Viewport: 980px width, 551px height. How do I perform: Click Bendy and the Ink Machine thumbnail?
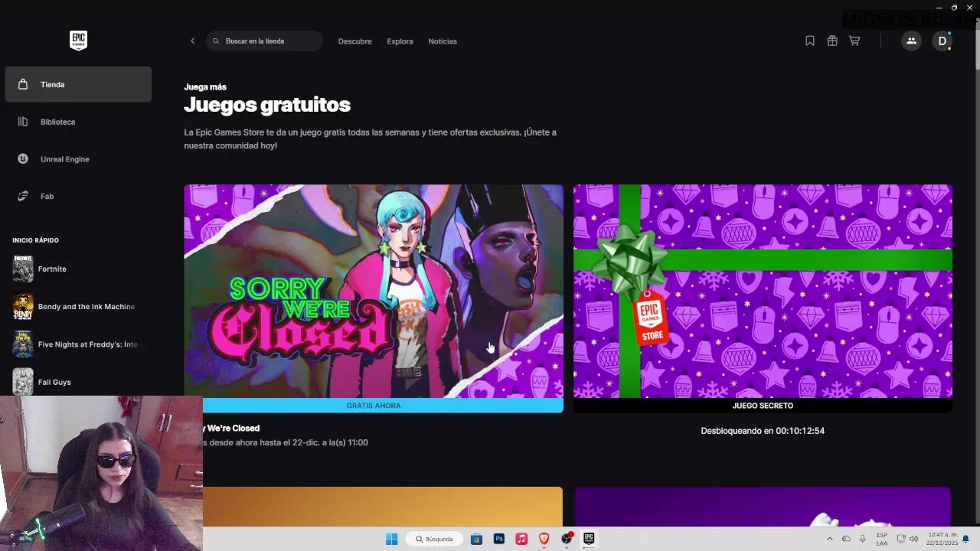[x=23, y=307]
